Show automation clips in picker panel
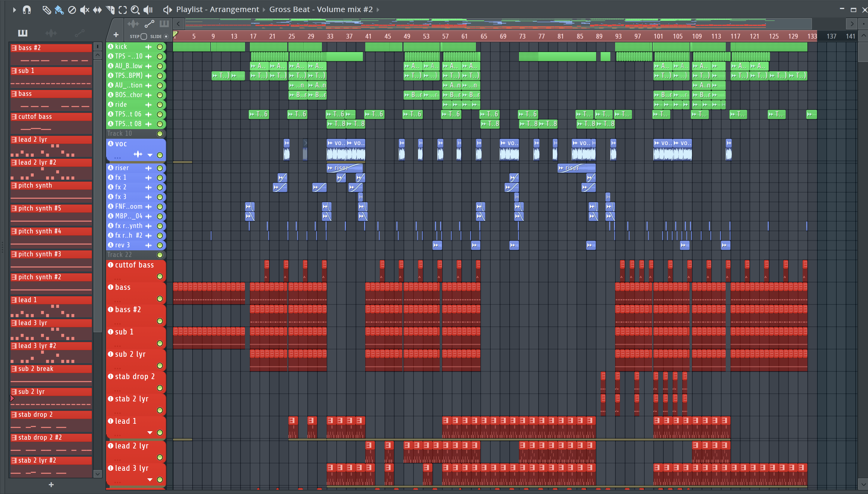868x494 pixels. [80, 33]
